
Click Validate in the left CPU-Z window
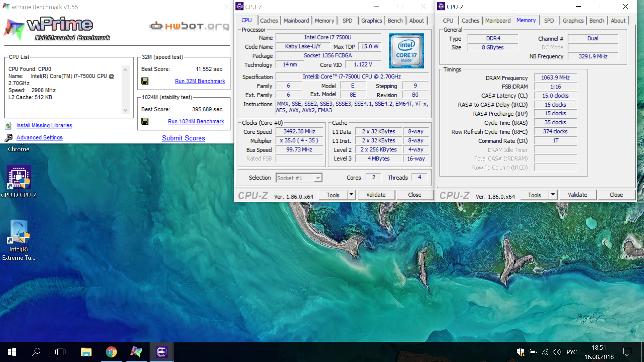point(376,195)
